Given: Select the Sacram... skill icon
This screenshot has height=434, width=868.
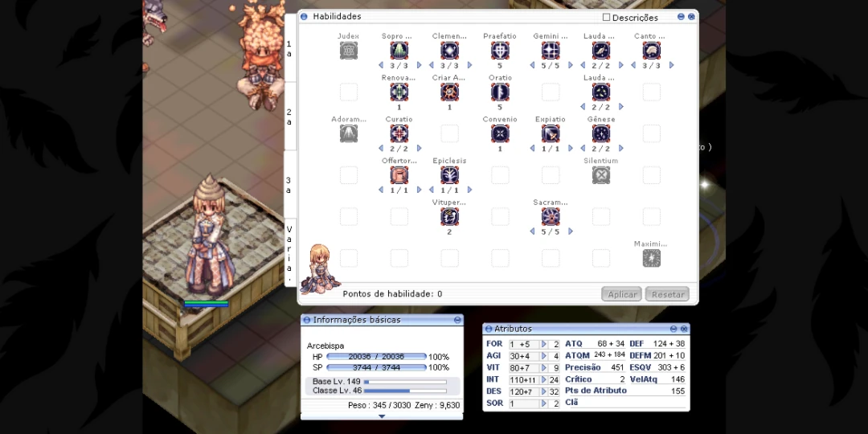Looking at the screenshot, I should click(x=551, y=217).
